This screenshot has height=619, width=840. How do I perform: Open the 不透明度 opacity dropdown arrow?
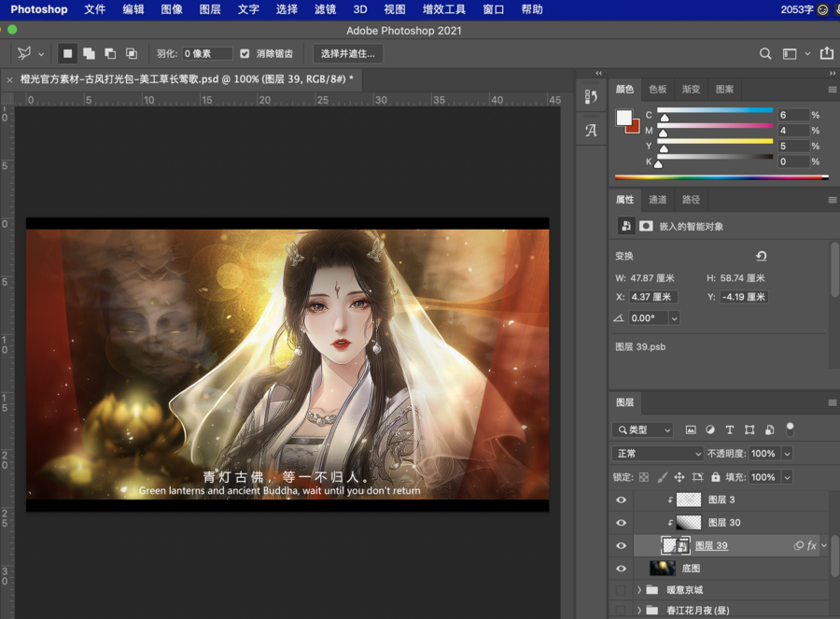[787, 454]
